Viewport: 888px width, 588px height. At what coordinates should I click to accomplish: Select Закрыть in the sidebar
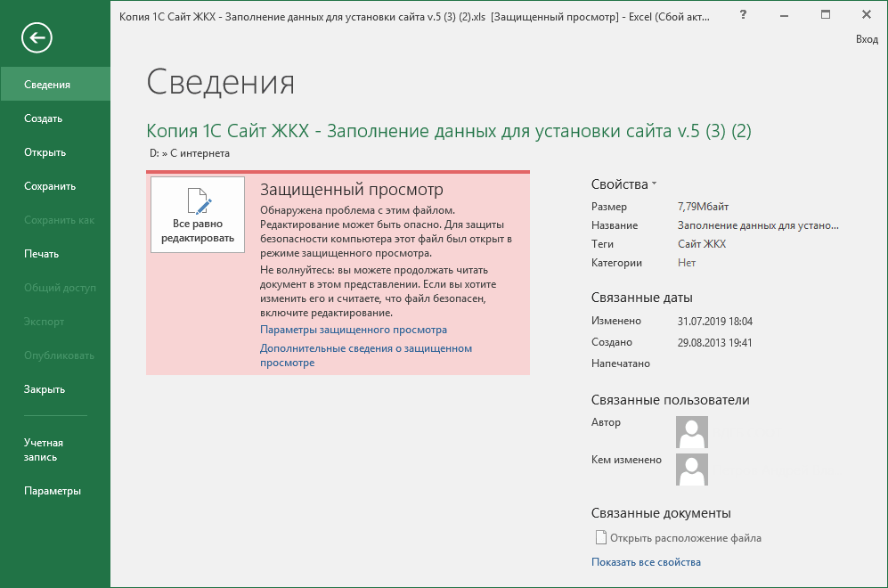(45, 389)
